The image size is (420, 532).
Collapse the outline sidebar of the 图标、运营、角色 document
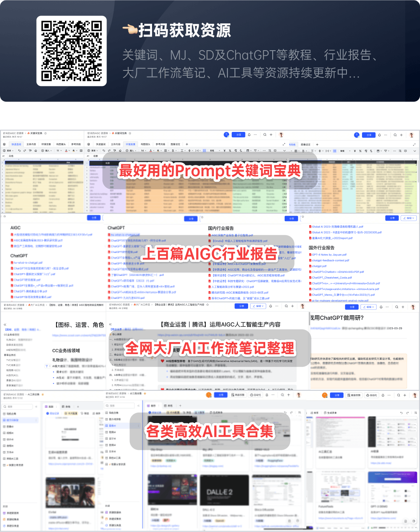[5, 324]
